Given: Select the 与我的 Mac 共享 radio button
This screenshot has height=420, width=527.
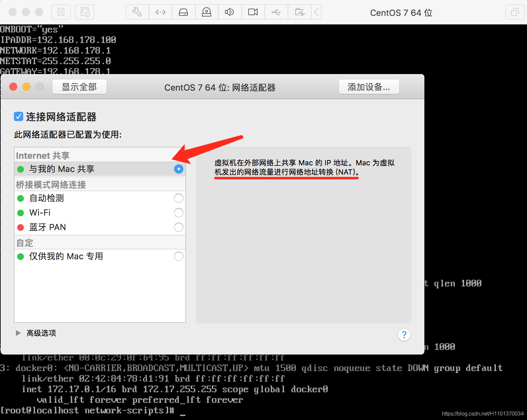Looking at the screenshot, I should pos(178,169).
